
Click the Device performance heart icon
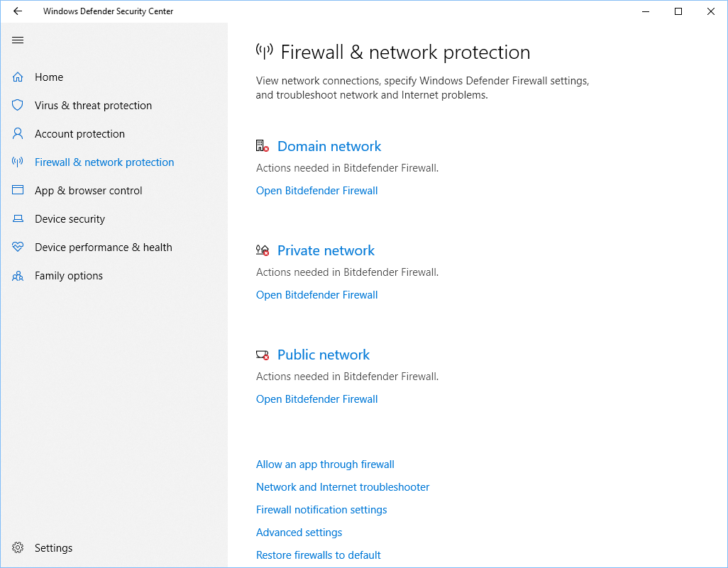coord(18,247)
